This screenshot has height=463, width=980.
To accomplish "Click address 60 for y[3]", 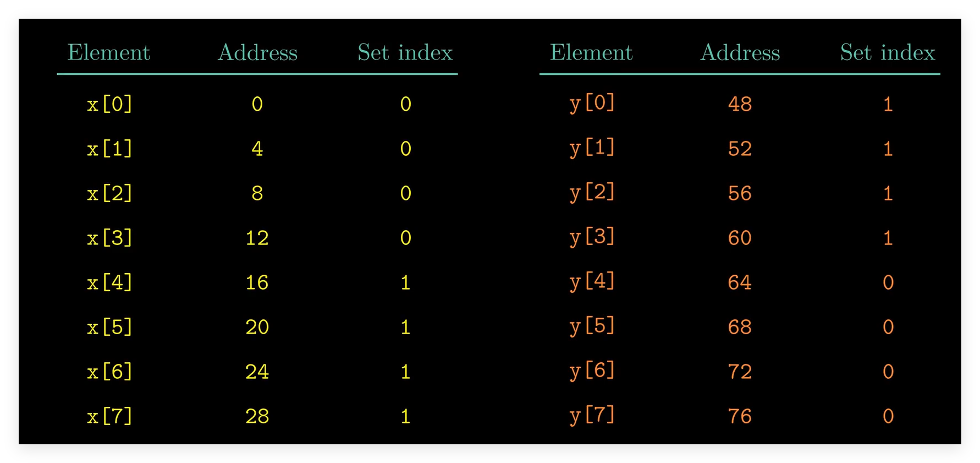I will click(740, 238).
